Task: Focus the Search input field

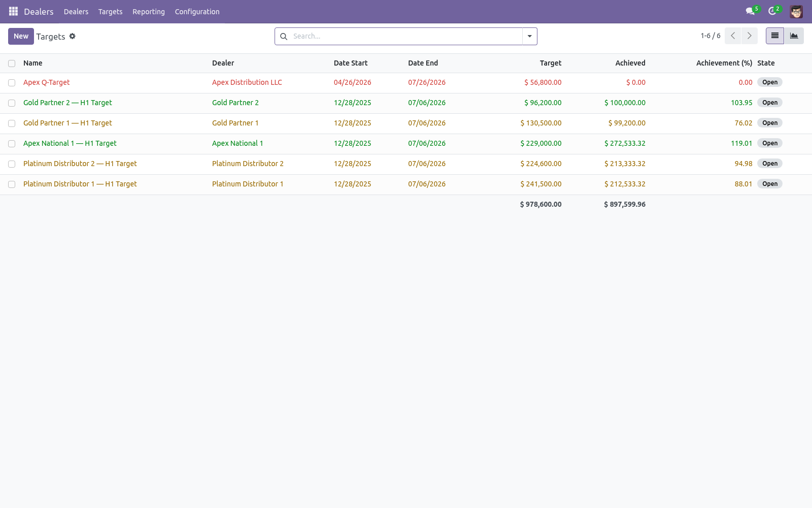Action: tap(406, 36)
